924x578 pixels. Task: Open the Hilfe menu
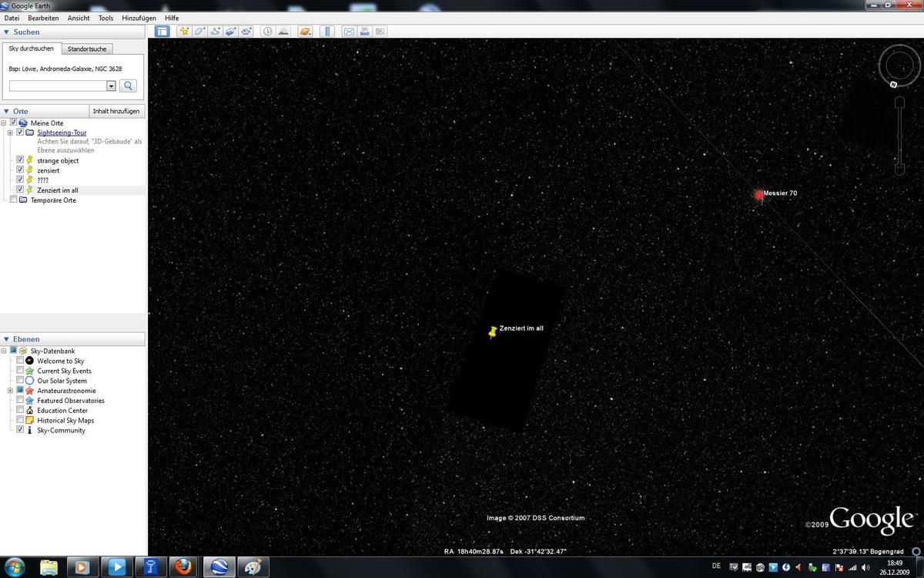coord(172,18)
